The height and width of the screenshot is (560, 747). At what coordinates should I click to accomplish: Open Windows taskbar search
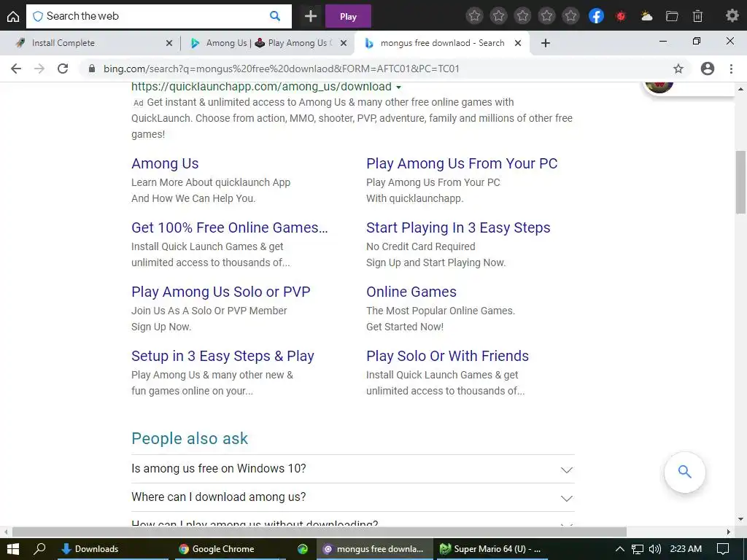pyautogui.click(x=39, y=549)
